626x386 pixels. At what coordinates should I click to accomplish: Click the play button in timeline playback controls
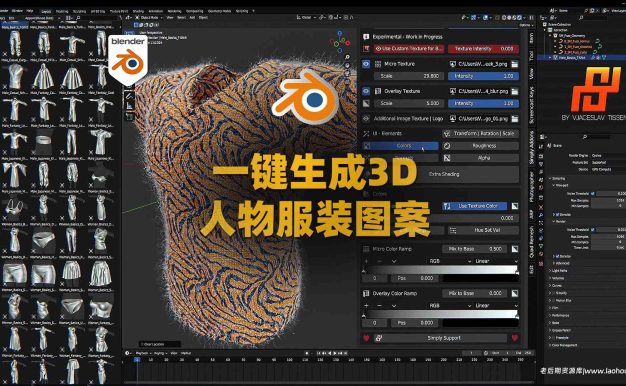334,353
